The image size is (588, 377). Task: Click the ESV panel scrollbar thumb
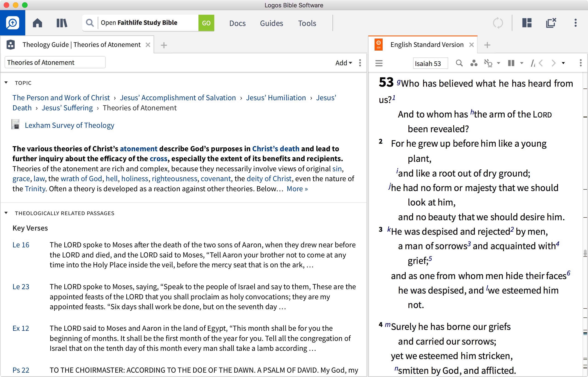(585, 253)
